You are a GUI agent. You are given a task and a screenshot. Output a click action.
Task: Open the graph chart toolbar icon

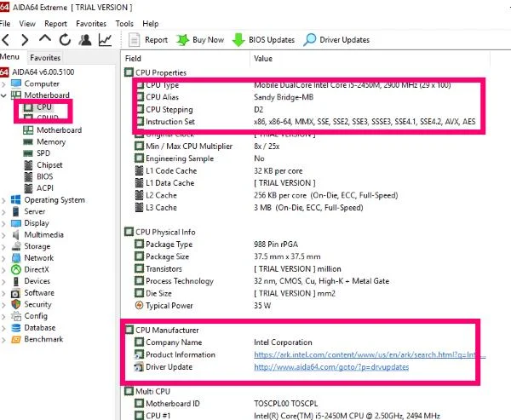coord(106,40)
